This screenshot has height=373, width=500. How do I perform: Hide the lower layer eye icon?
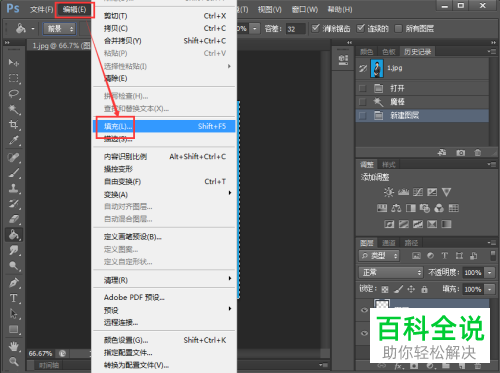click(364, 333)
